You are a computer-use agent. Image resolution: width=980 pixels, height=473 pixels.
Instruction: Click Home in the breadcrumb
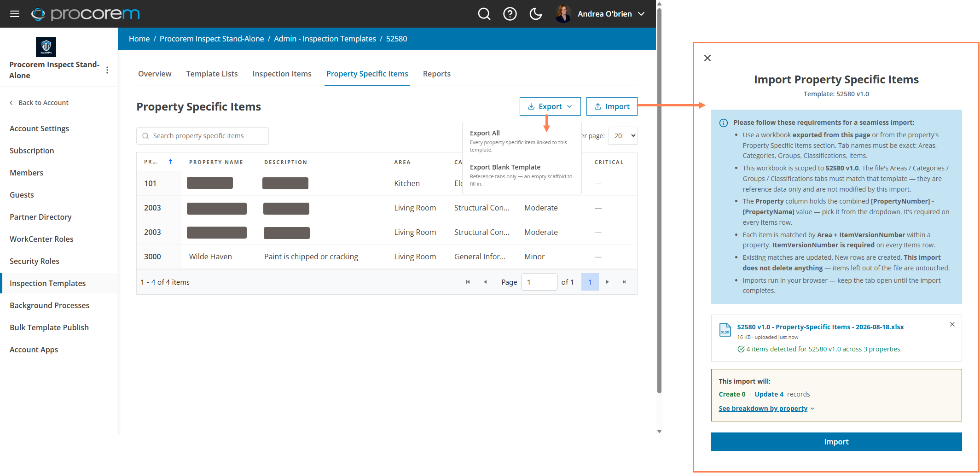(139, 39)
